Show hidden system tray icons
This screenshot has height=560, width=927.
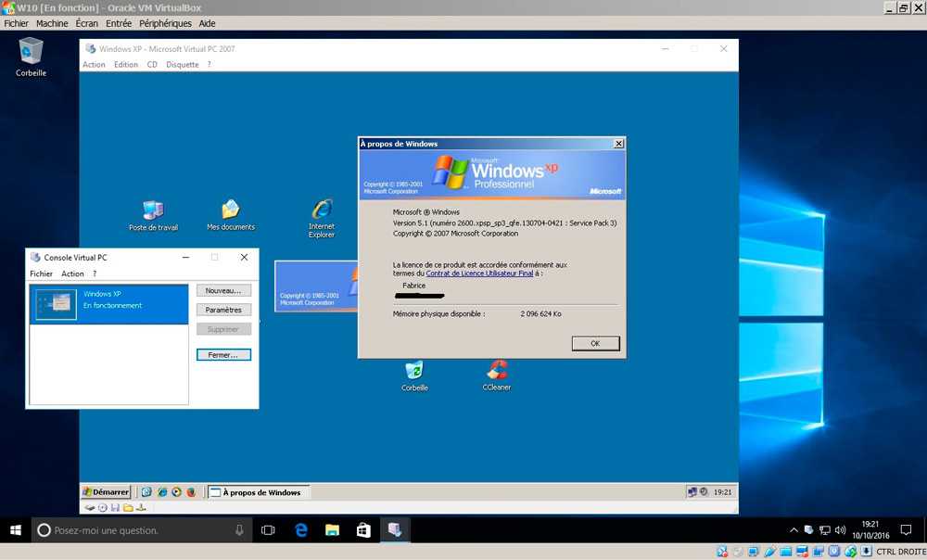(794, 530)
